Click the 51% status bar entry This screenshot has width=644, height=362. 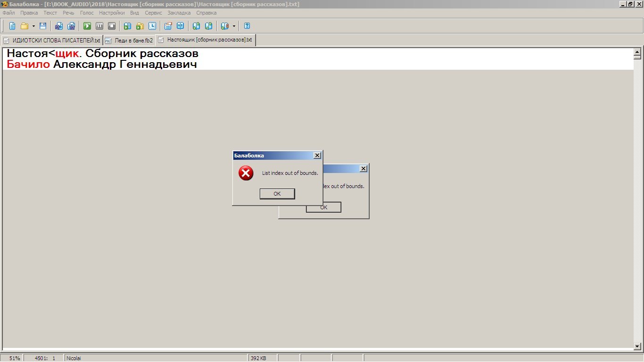(x=15, y=358)
